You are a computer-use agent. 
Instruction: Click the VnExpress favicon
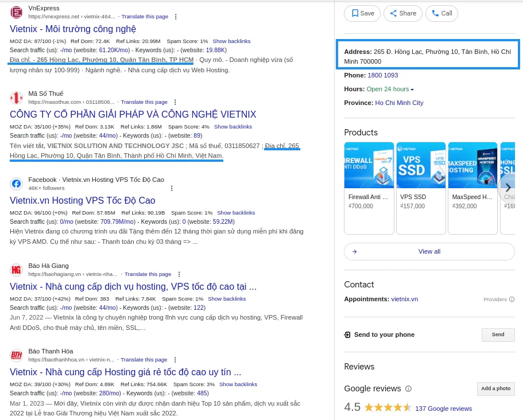coord(16,12)
